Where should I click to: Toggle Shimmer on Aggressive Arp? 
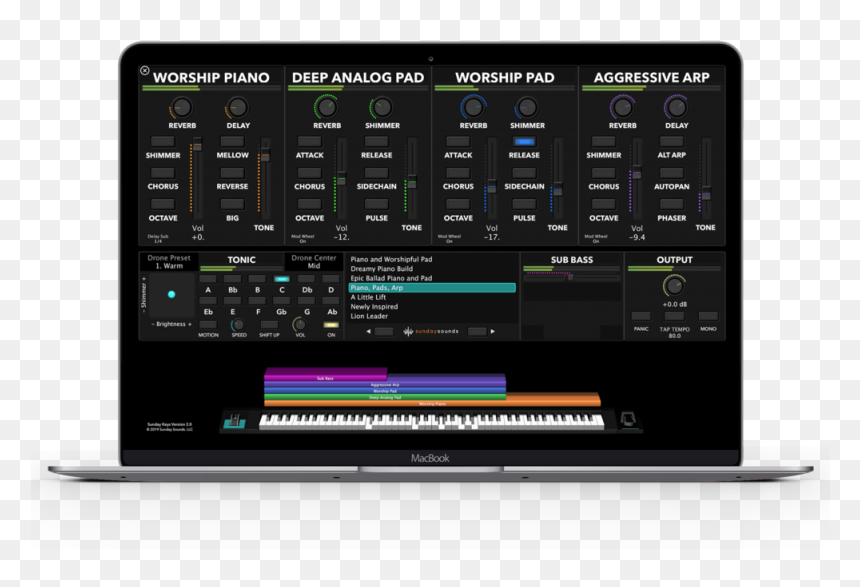(603, 142)
